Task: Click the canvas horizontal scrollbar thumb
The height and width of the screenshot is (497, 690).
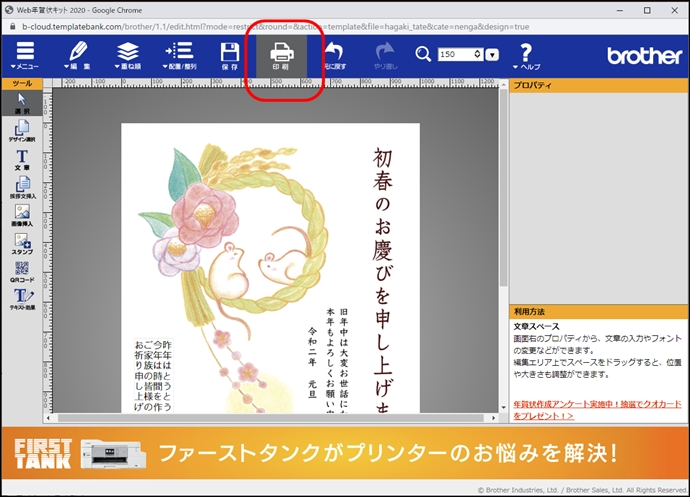Action: tap(273, 417)
